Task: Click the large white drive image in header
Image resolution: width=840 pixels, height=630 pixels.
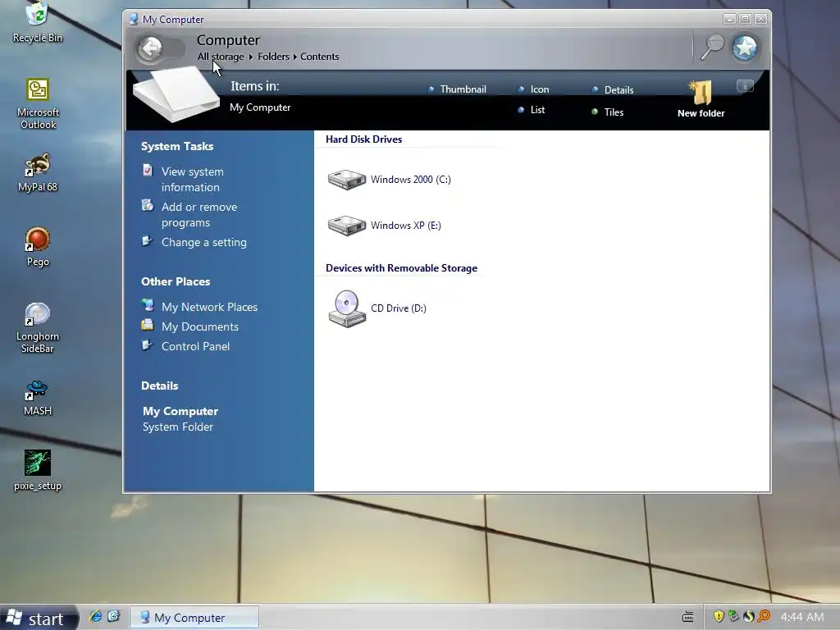Action: (x=177, y=94)
